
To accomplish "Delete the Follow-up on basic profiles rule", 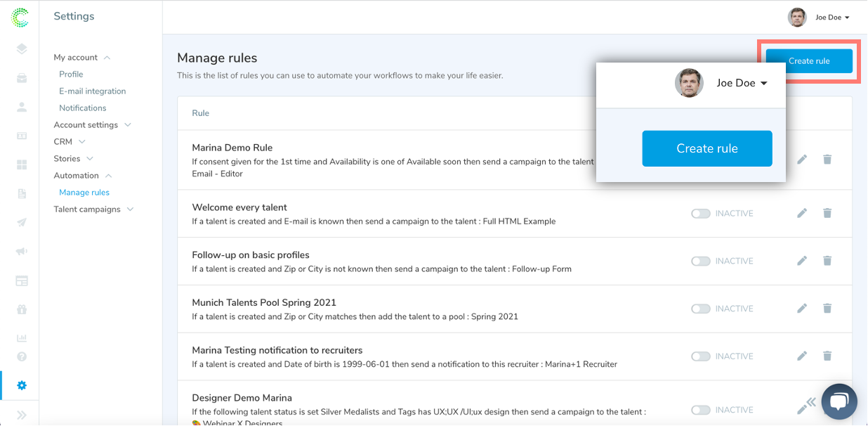I will coord(827,261).
